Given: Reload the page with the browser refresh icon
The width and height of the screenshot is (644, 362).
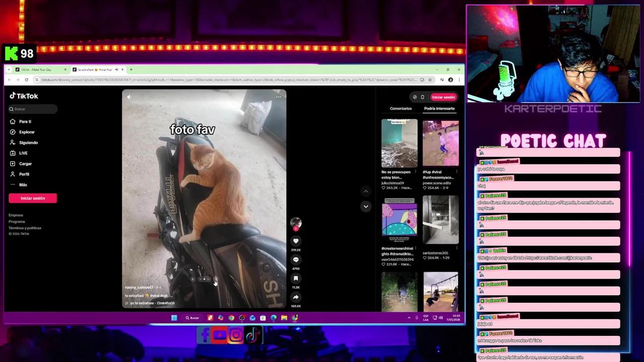Looking at the screenshot, I should (27, 80).
